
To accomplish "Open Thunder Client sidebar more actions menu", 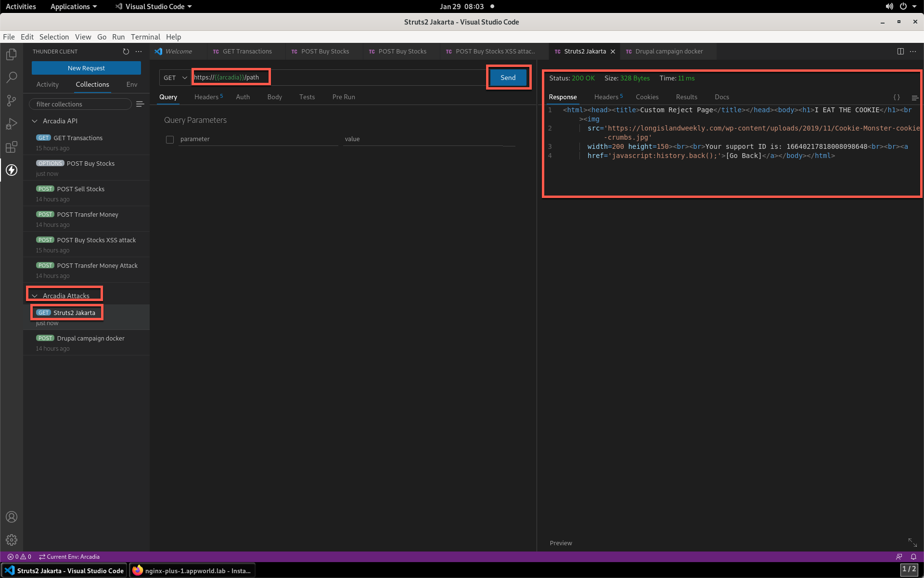I will point(139,52).
